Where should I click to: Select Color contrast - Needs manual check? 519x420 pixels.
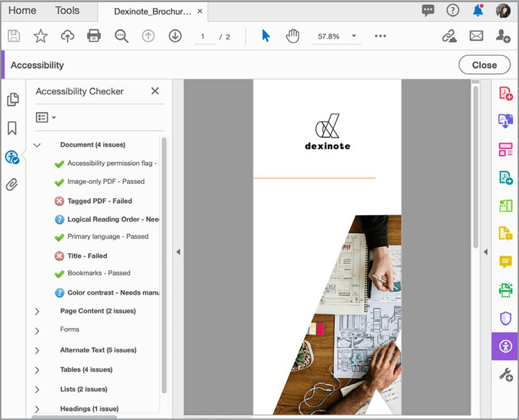tap(107, 293)
